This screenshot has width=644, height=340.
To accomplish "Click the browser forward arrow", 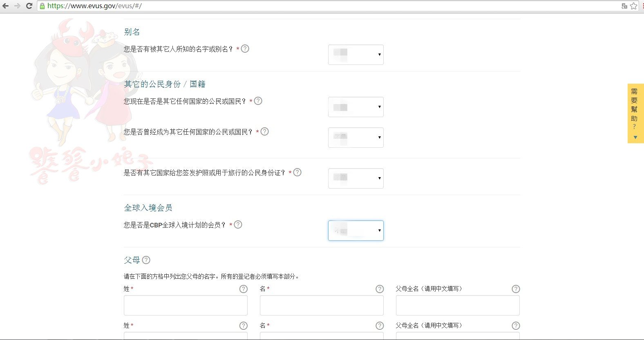I will coord(17,6).
